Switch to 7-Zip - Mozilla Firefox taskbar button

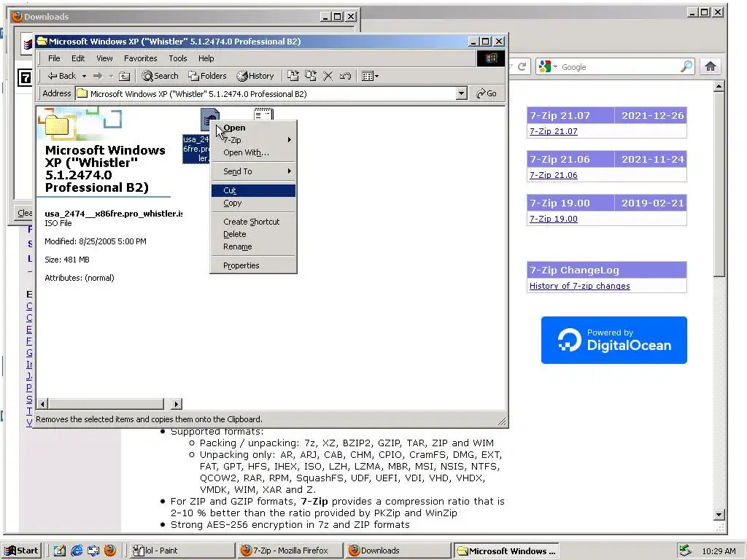(x=290, y=551)
